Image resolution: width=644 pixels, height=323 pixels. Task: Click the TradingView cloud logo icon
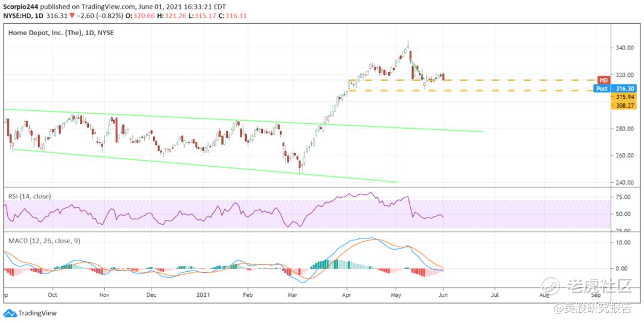click(x=10, y=313)
